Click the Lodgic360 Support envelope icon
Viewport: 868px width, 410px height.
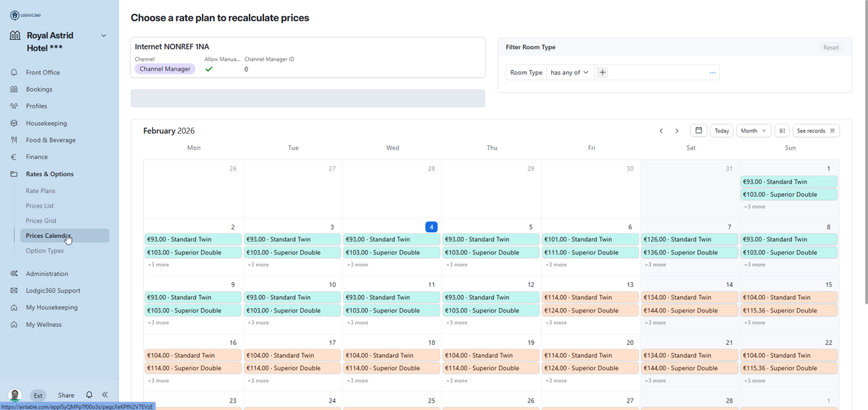pyautogui.click(x=14, y=291)
